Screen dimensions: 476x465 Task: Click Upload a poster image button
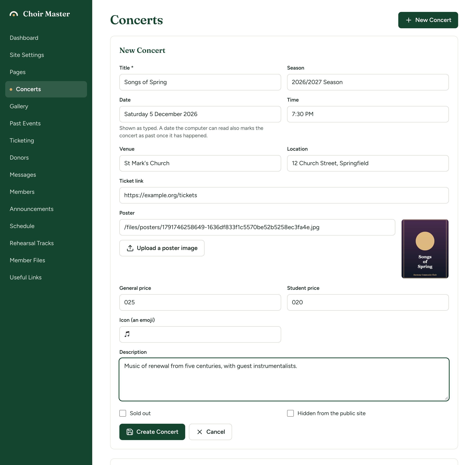(162, 248)
